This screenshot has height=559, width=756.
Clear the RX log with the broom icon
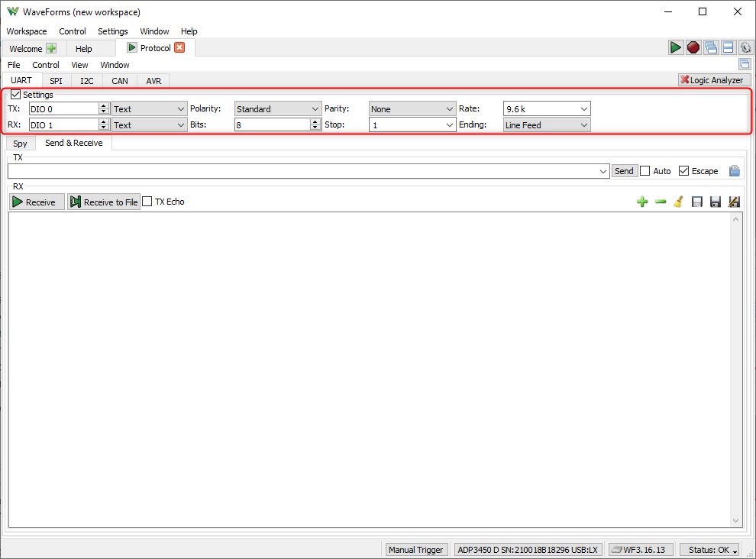(x=678, y=202)
